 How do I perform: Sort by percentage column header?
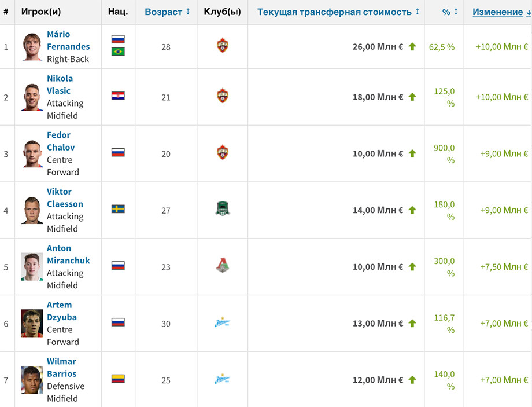click(x=450, y=12)
